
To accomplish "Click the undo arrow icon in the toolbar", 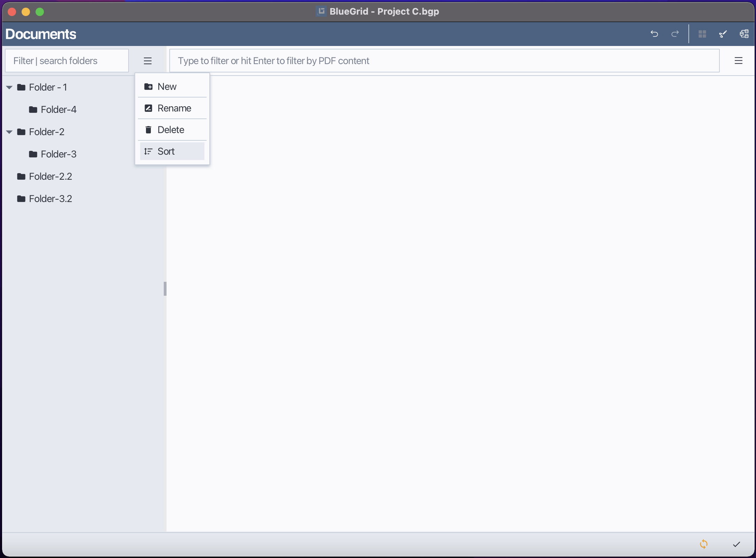I will point(654,34).
